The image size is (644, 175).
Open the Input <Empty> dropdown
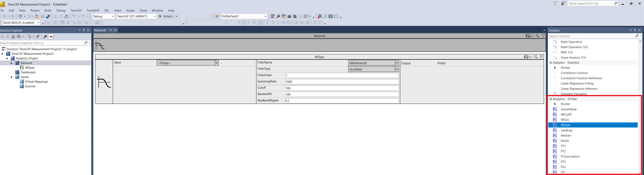216,63
